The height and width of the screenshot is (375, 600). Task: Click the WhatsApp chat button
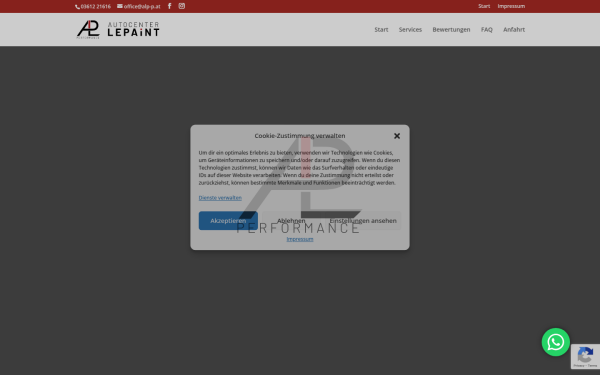pos(556,342)
